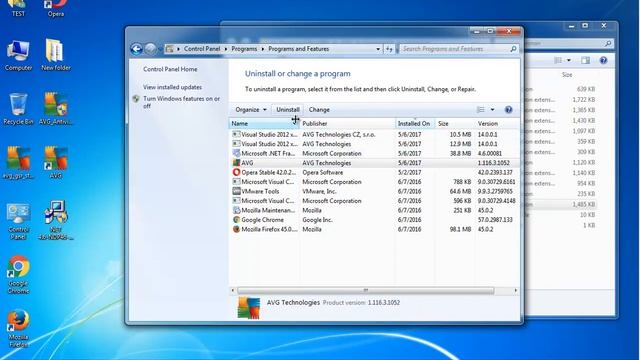This screenshot has width=640, height=360.
Task: Select Visual Studio 2012 row sized 12.9 MB
Action: pos(374,144)
